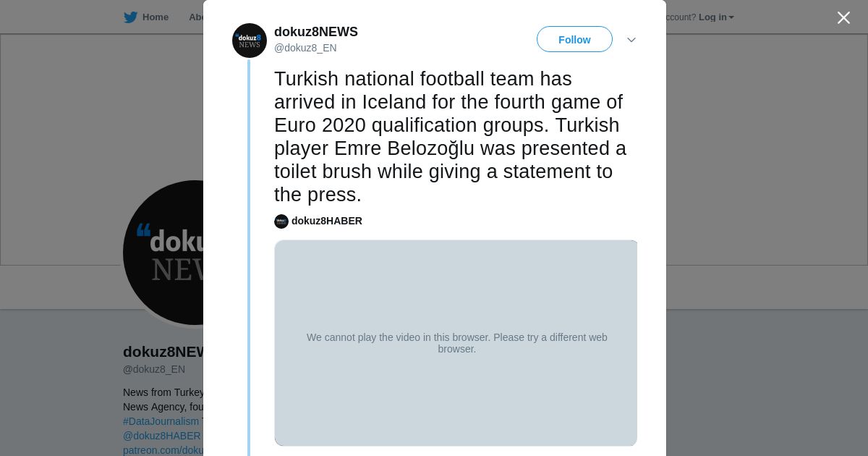Image resolution: width=868 pixels, height=456 pixels.
Task: Open tweet options chevron beside Follow
Action: tap(631, 40)
